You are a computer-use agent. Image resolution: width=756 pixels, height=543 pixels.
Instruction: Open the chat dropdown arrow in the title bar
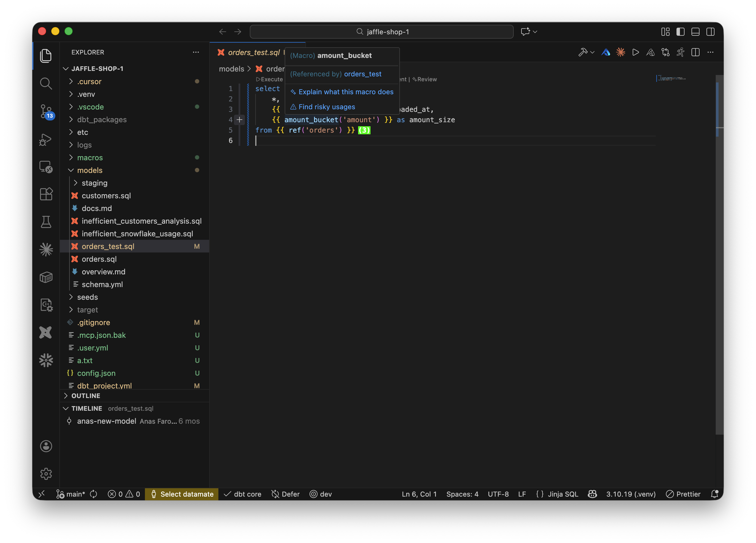(x=535, y=32)
